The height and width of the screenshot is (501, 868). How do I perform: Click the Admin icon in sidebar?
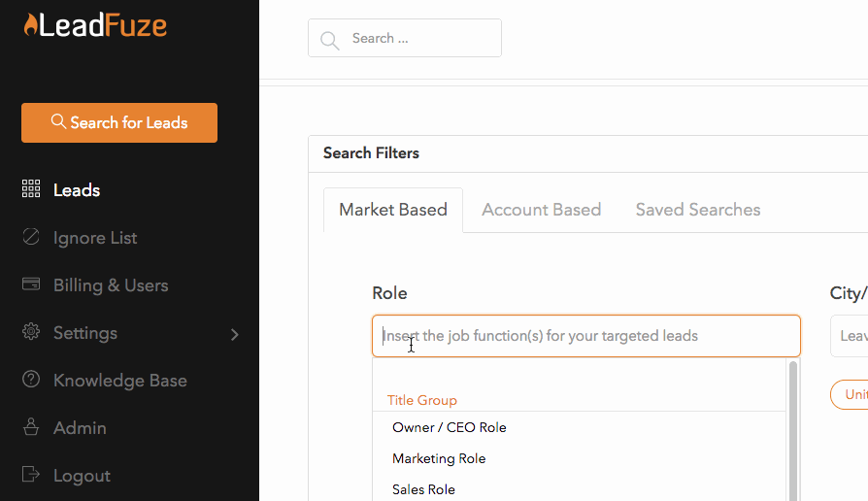31,427
